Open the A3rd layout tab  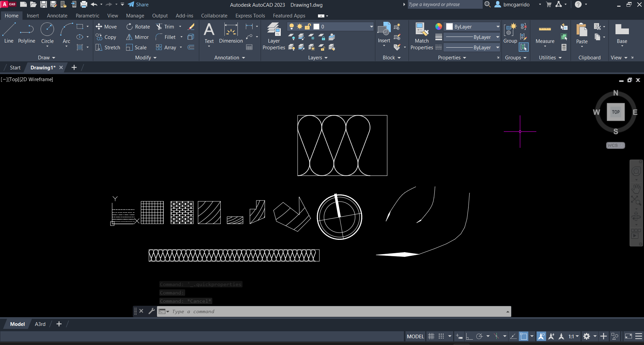pyautogui.click(x=40, y=324)
